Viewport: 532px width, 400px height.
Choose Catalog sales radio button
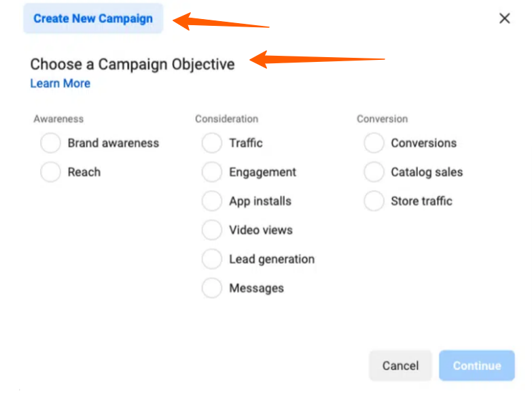click(x=374, y=172)
